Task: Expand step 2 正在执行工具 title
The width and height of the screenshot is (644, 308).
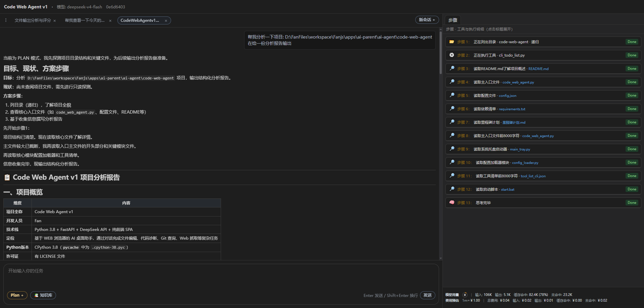Action: [499, 55]
